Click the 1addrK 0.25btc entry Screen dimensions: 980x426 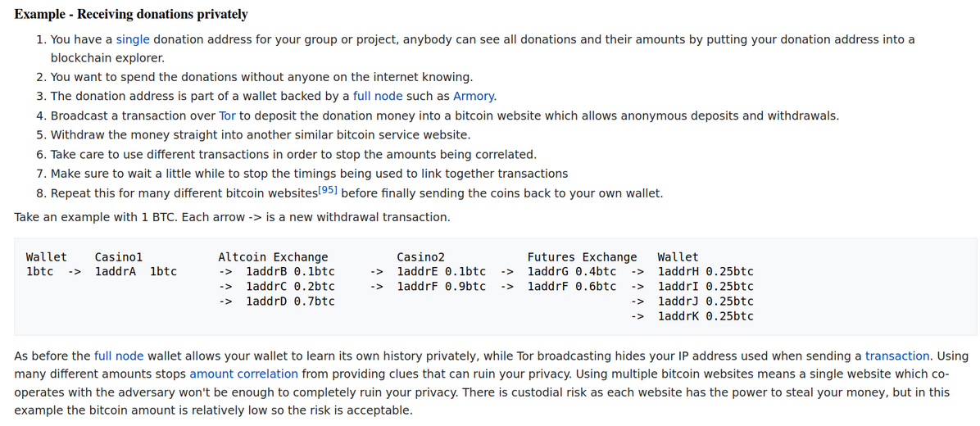706,316
